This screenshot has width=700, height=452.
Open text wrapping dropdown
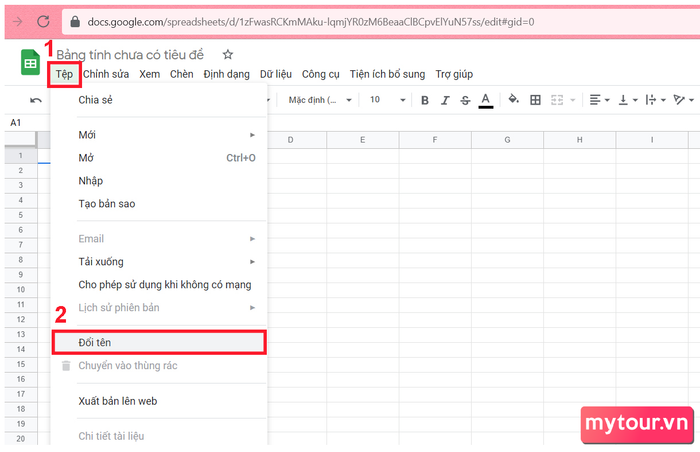pyautogui.click(x=655, y=100)
